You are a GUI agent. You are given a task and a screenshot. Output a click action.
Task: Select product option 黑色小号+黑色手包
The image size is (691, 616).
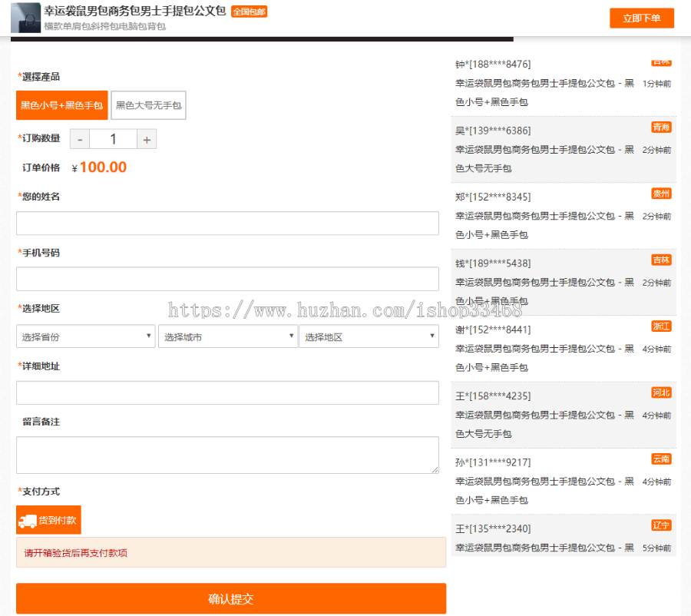click(x=61, y=105)
